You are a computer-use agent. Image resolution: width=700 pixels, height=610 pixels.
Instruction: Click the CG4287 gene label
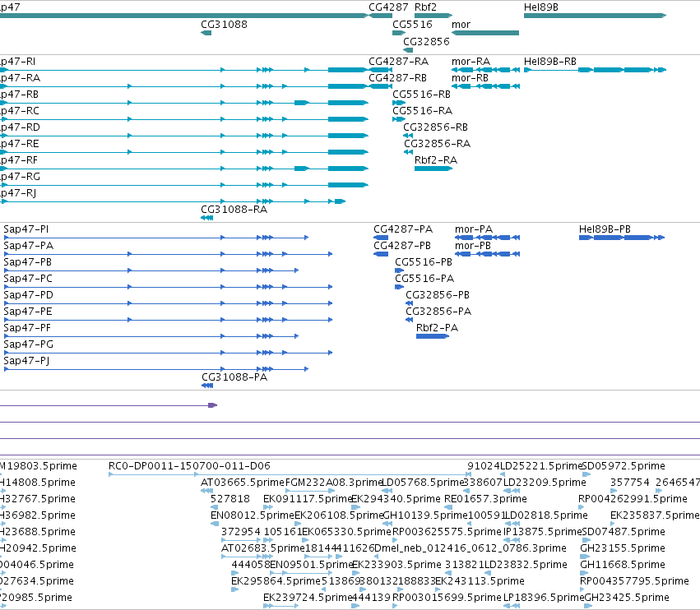(x=388, y=7)
